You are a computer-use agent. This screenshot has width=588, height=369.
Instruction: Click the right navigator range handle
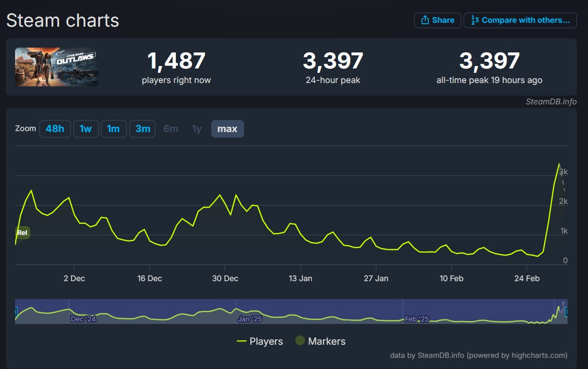click(x=567, y=311)
